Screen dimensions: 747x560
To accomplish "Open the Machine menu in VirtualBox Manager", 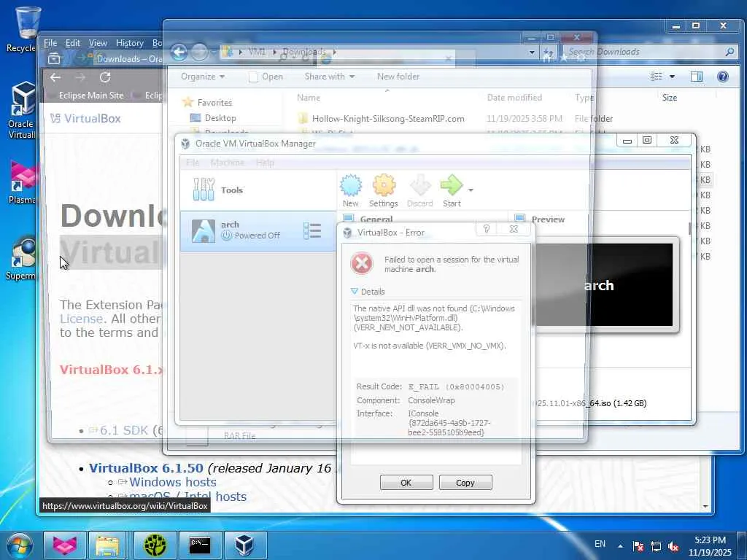I will pos(228,163).
